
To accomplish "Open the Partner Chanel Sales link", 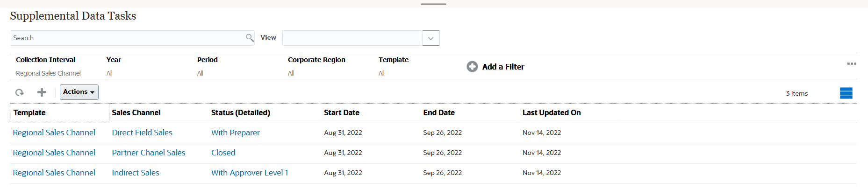I will point(149,153).
